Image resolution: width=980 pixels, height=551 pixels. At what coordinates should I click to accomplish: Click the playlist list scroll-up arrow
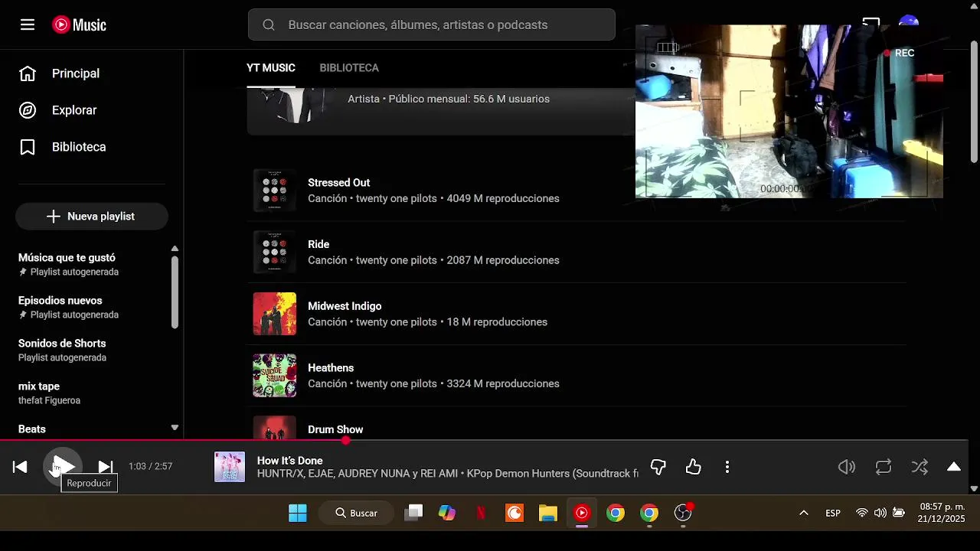(x=175, y=249)
